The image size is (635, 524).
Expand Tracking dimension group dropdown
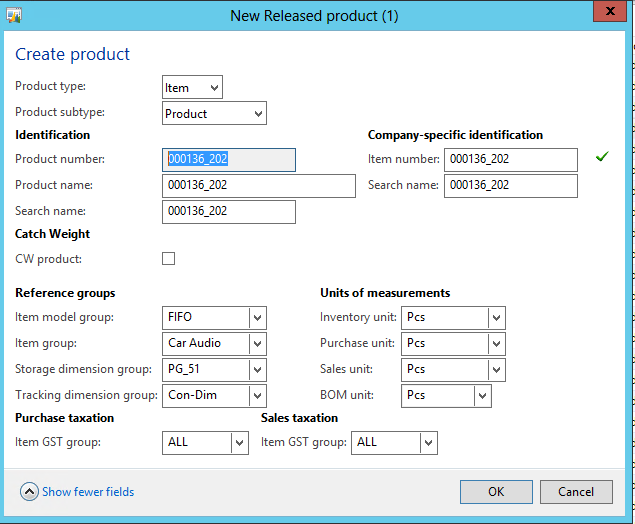(258, 396)
